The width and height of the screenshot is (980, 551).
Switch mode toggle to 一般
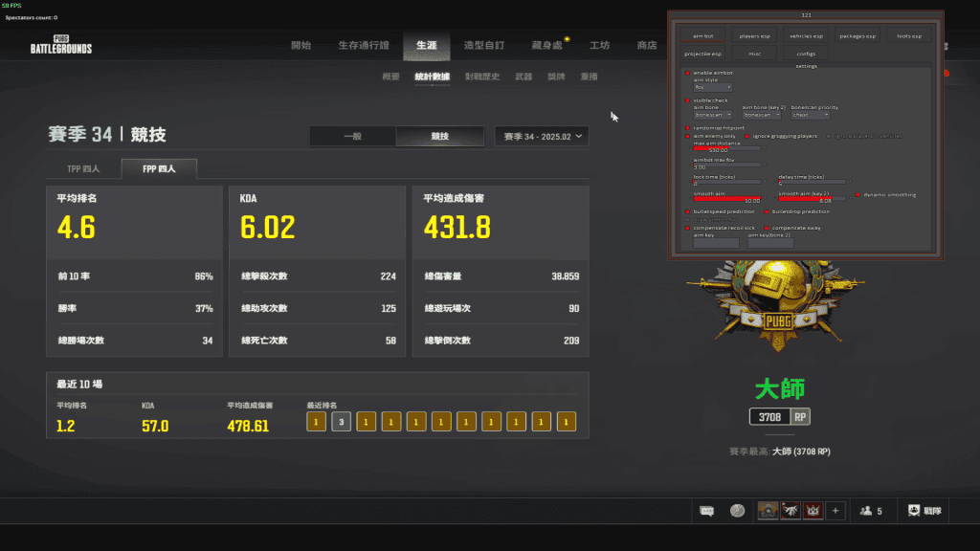pyautogui.click(x=352, y=137)
